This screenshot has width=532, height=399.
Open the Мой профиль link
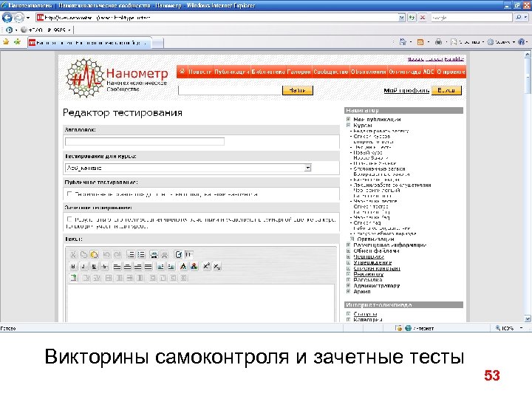406,91
